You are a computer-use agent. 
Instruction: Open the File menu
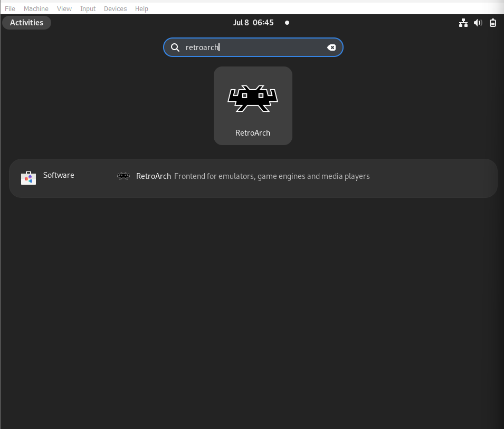click(10, 8)
